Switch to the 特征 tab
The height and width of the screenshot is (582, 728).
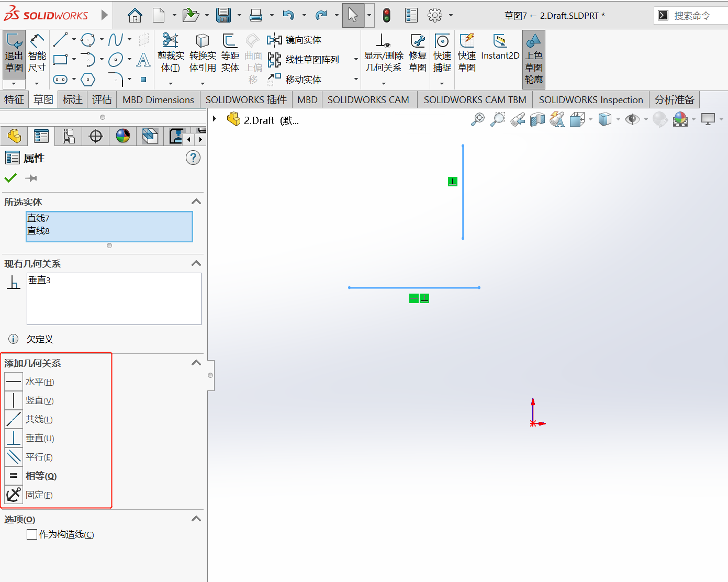[x=14, y=99]
